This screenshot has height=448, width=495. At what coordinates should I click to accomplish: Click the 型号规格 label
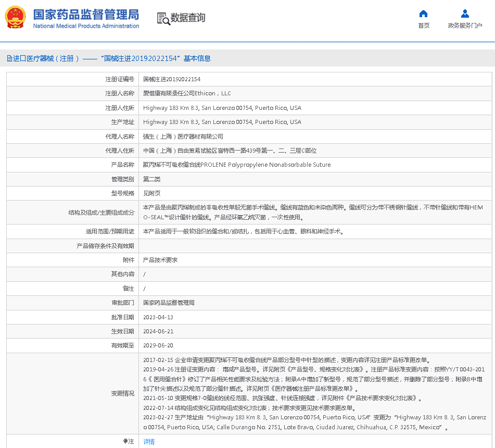(122, 193)
